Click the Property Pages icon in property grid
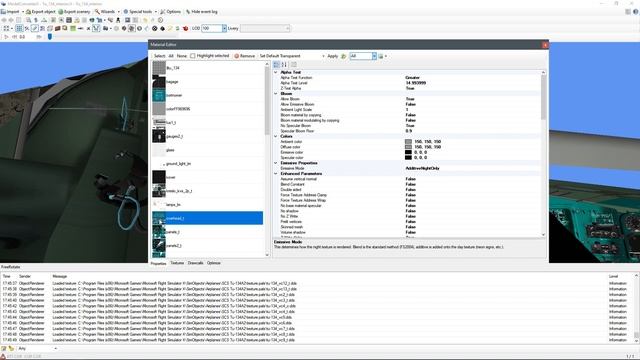Image resolution: width=640 pixels, height=360 pixels. click(294, 64)
